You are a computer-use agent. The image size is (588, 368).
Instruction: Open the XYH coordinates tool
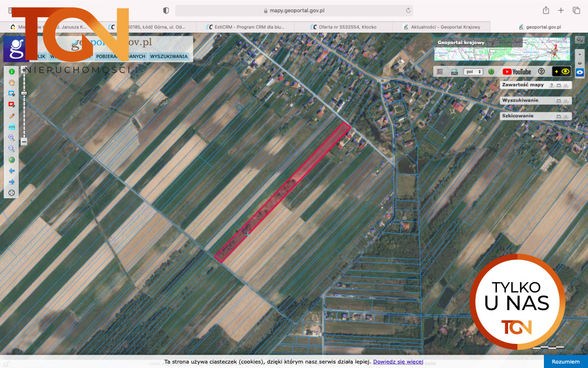point(12,127)
